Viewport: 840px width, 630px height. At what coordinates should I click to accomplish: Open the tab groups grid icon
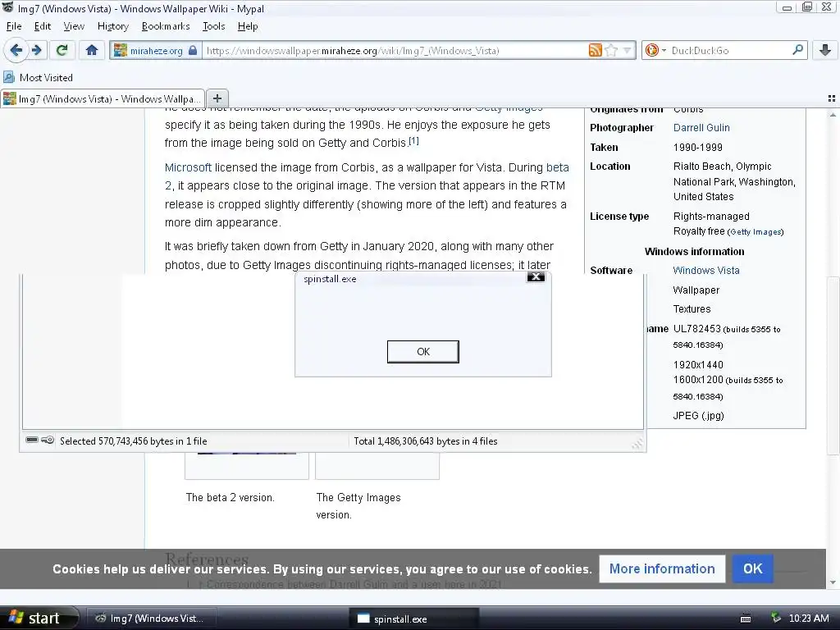pos(832,98)
